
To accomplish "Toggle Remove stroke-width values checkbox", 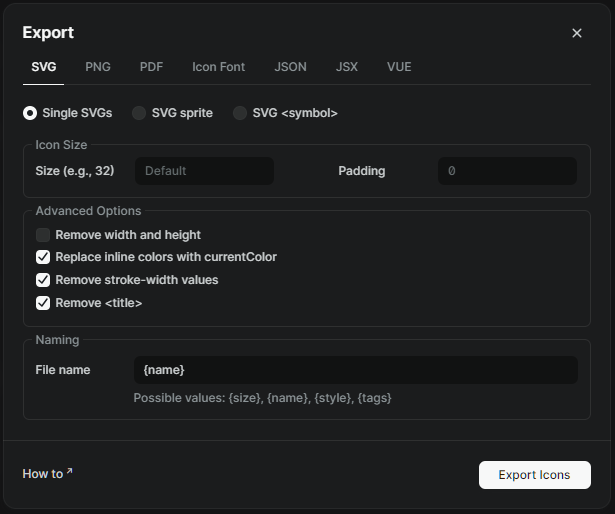I will (x=43, y=280).
